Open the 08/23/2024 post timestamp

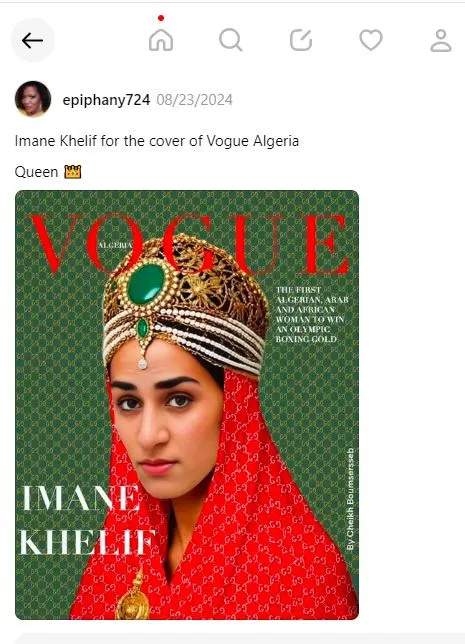[x=194, y=100]
